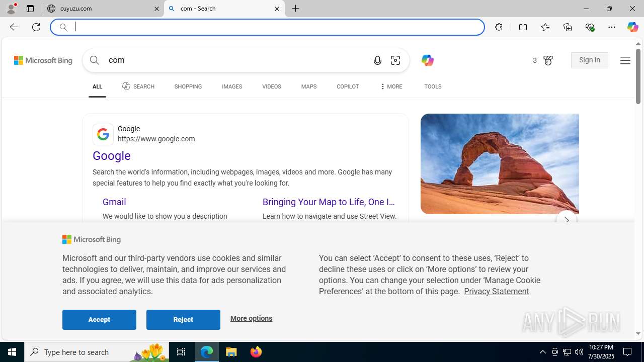Open Bing hamburger settings menu
This screenshot has height=362, width=644.
click(x=625, y=60)
